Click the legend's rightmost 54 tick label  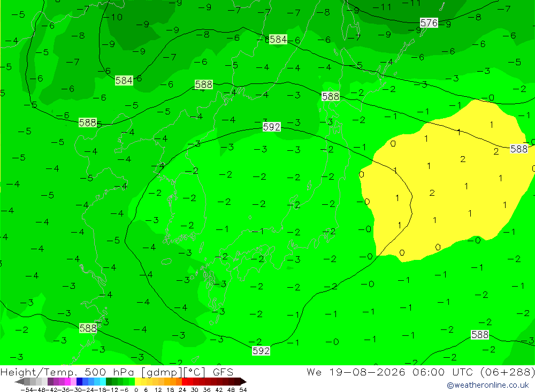[243, 390]
